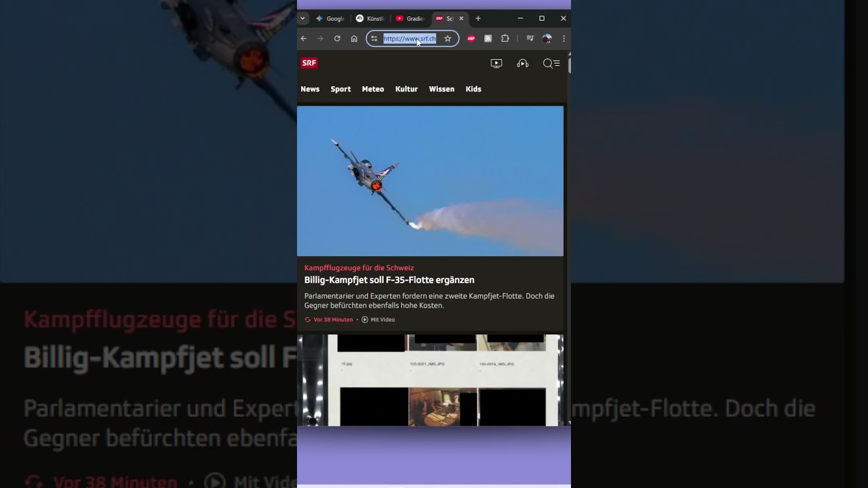The height and width of the screenshot is (488, 868).
Task: Open a new browser tab
Action: tap(478, 18)
